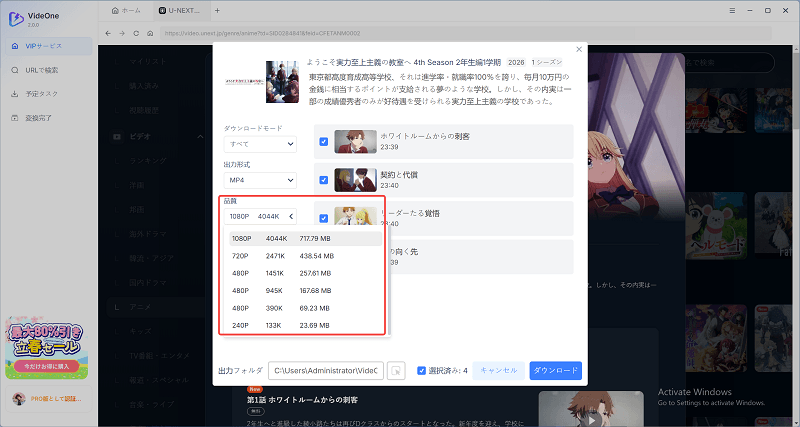This screenshot has width=800, height=427.
Task: Select 720P 2471K quality option
Action: pyautogui.click(x=300, y=258)
